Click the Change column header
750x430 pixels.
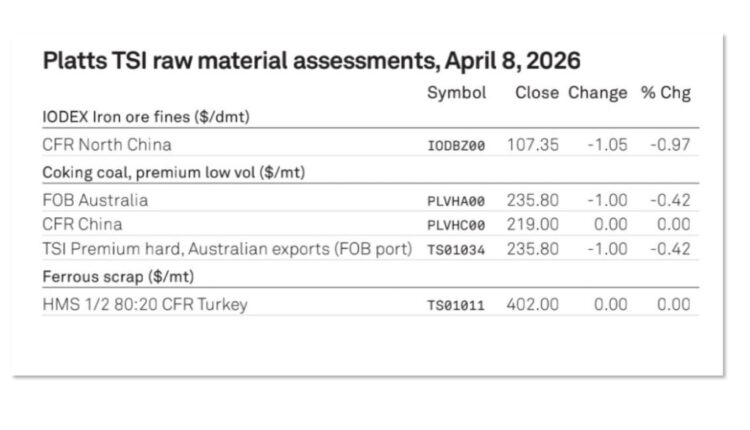[598, 93]
